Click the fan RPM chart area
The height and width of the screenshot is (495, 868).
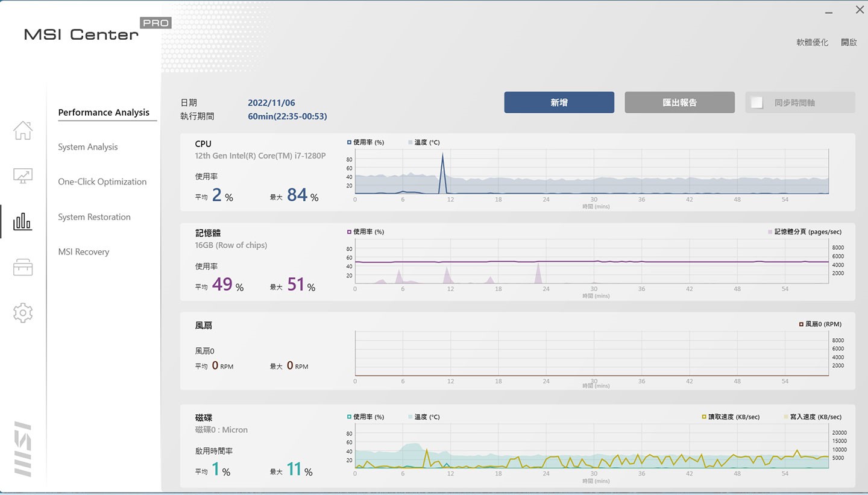click(x=591, y=353)
